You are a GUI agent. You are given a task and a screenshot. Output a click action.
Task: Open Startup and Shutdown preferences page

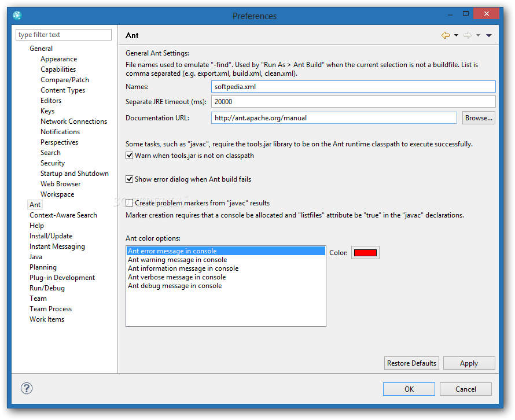pyautogui.click(x=75, y=174)
